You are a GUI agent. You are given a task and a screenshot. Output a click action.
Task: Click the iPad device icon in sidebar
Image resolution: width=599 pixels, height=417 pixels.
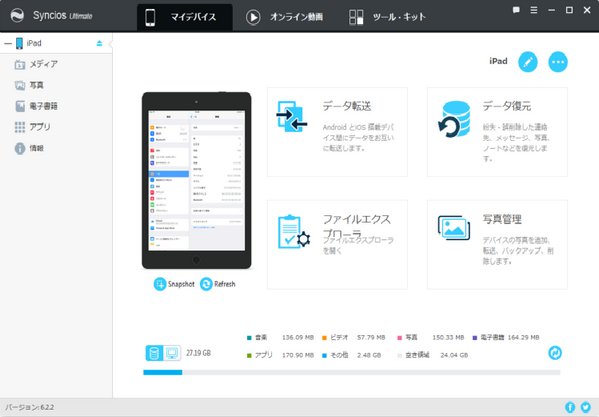point(19,43)
